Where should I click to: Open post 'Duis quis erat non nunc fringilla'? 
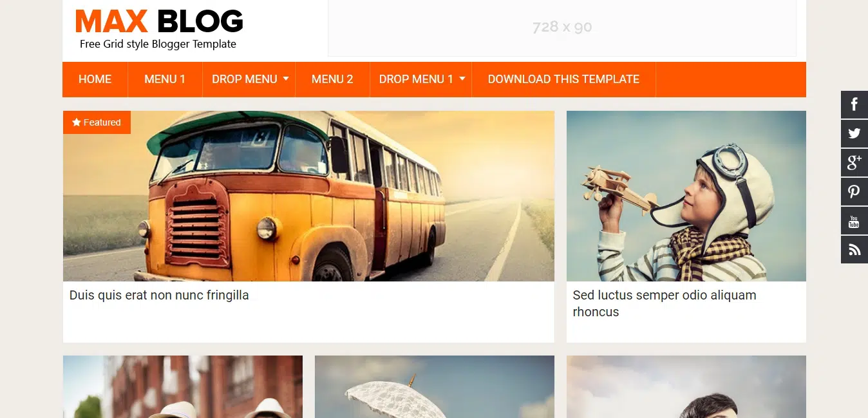point(159,295)
